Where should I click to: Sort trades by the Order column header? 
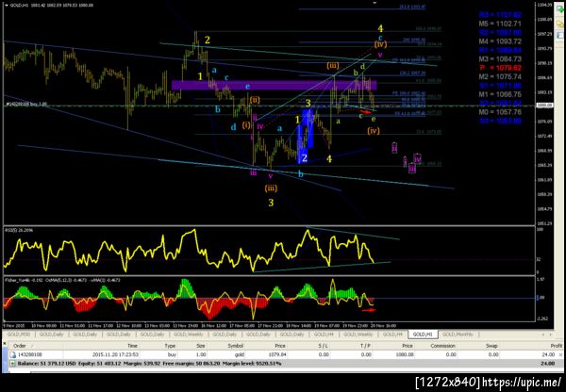point(20,346)
